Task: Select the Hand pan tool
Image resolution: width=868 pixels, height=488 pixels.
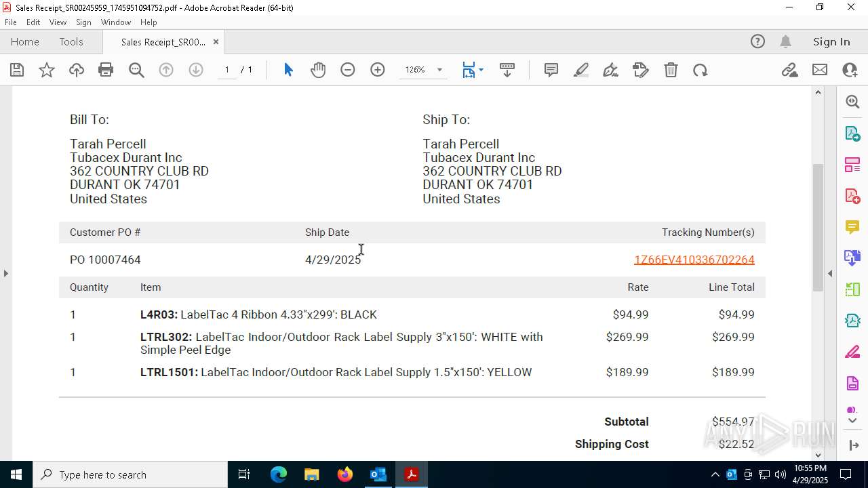Action: [318, 70]
